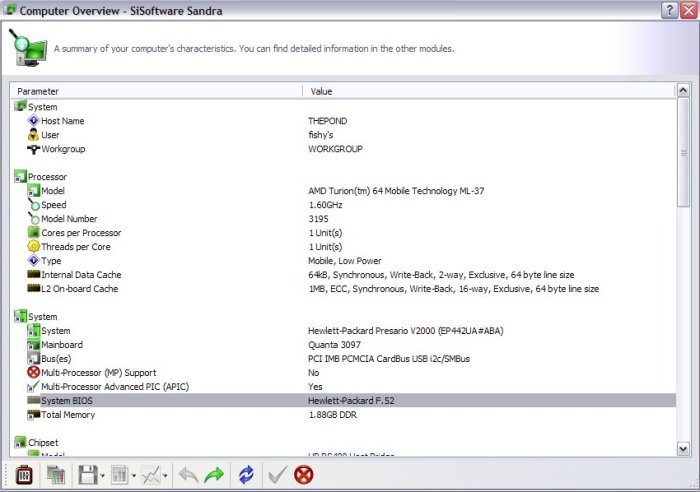Select the Chipset group row
Screen dimensions: 700x492
[343, 442]
